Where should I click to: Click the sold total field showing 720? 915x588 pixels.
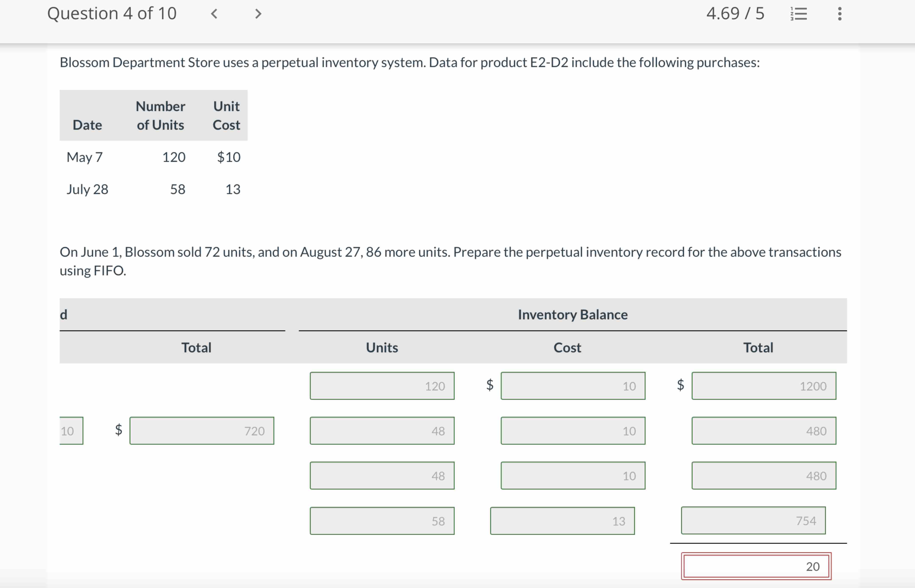pyautogui.click(x=201, y=430)
